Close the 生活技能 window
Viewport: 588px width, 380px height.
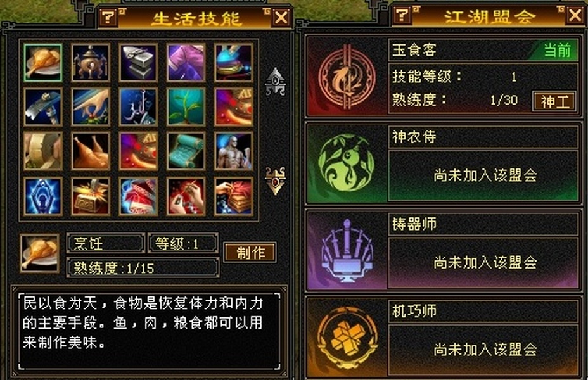click(x=281, y=17)
